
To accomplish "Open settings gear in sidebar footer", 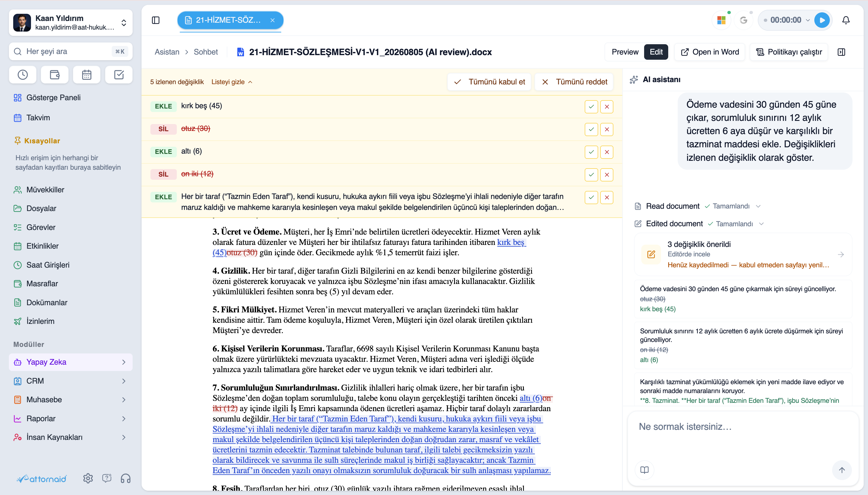I will (88, 478).
